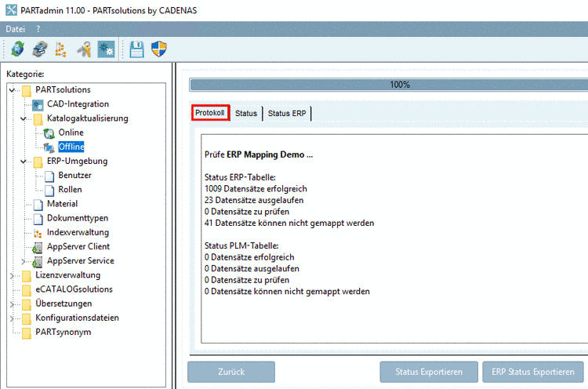Screen dimensions: 588x389
Task: Select the Indexverwaltung tree entry
Action: click(x=78, y=232)
